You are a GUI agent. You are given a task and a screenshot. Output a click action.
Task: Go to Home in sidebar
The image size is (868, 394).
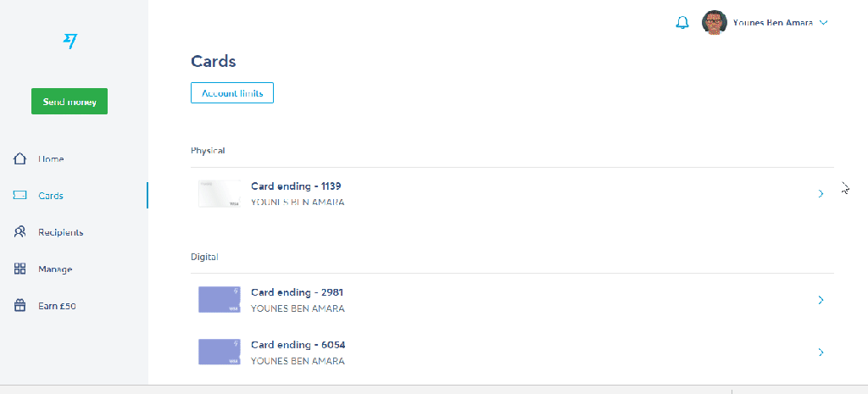[x=51, y=158]
